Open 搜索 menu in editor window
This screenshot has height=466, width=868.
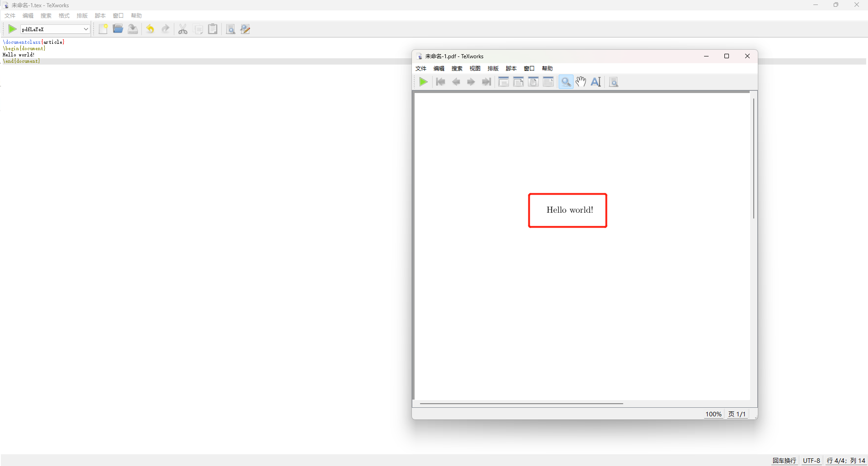coord(46,16)
